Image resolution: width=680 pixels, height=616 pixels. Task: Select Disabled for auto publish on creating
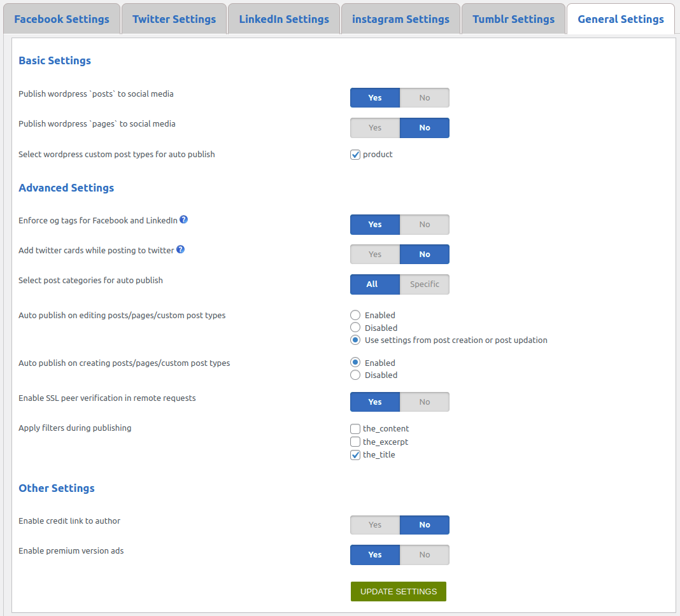click(355, 375)
